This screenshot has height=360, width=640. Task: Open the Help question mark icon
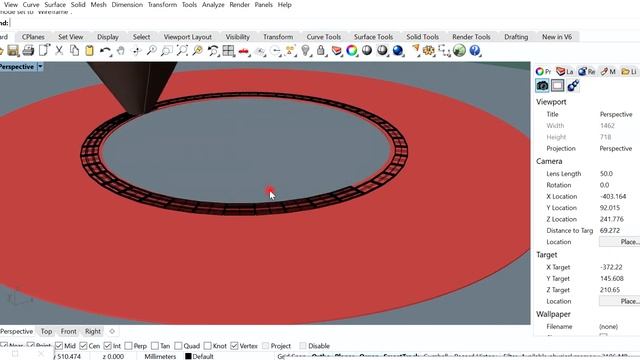(475, 51)
